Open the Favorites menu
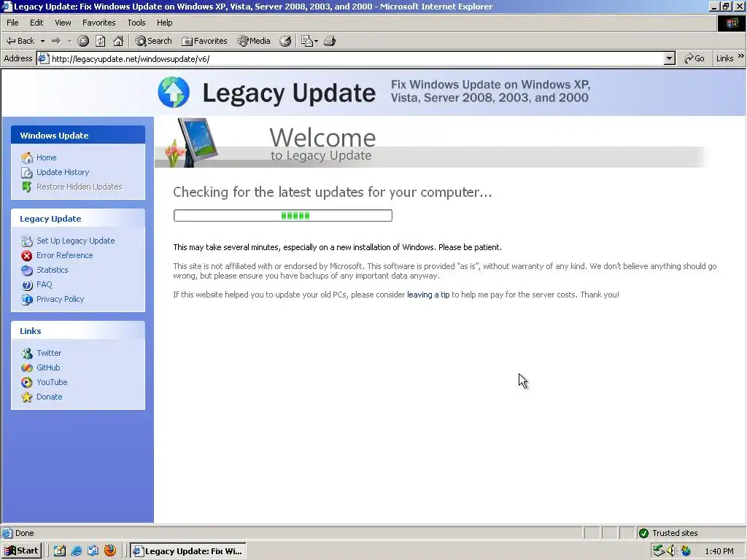The image size is (747, 560). tap(98, 23)
